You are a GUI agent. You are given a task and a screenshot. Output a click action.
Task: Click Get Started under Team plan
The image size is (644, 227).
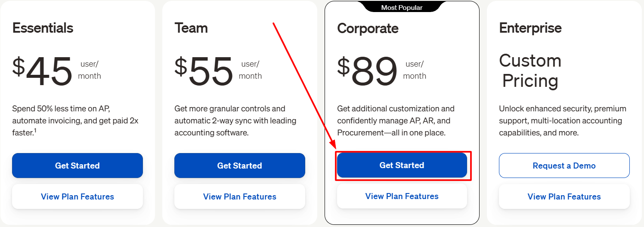click(x=239, y=166)
